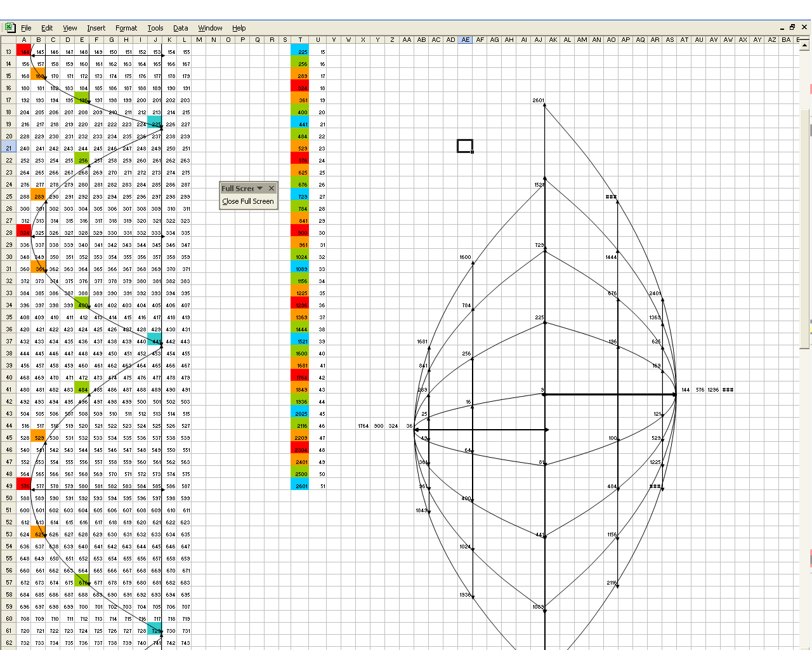Screen dimensions: 812x650
Task: Open the Insert menu
Action: coord(96,28)
